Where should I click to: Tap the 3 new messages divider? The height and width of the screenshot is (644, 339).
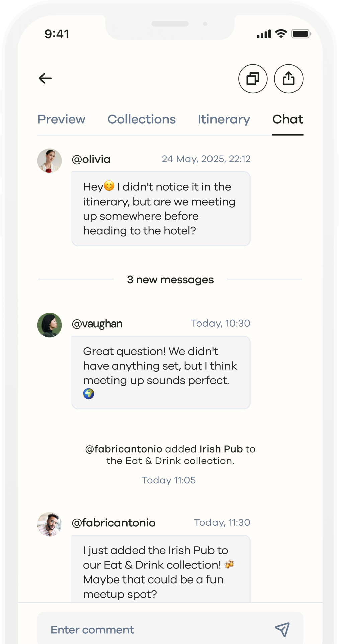point(170,279)
